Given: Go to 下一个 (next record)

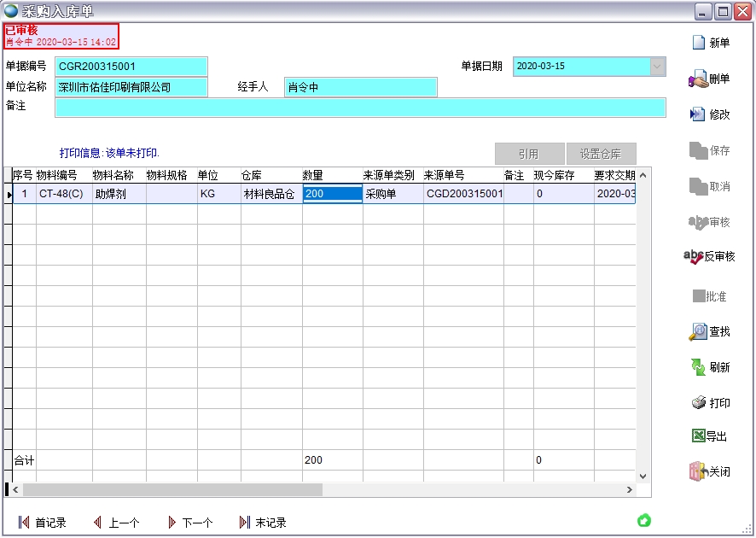Looking at the screenshot, I should click(172, 523).
